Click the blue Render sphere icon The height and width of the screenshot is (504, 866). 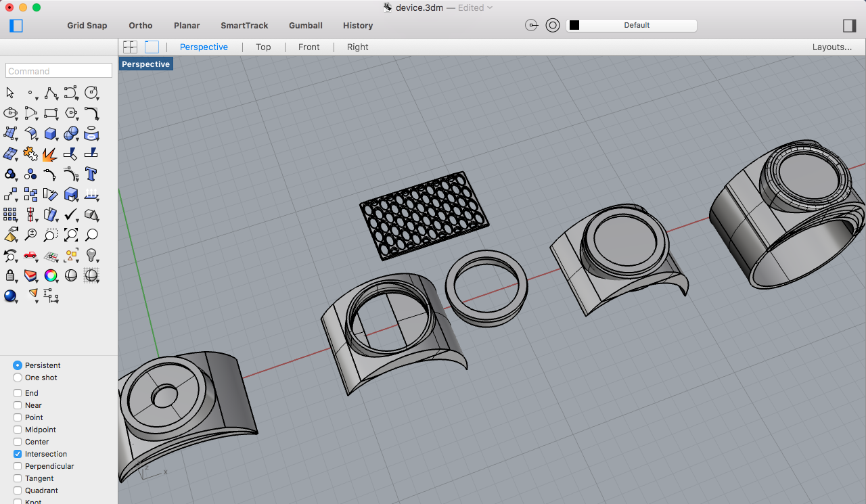point(10,296)
